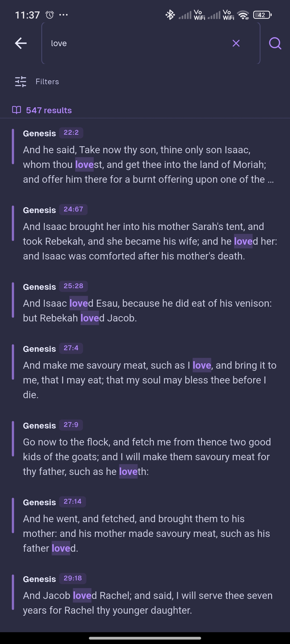290x644 pixels.
Task: Open the Filters panel via sliders icon
Action: pyautogui.click(x=20, y=82)
